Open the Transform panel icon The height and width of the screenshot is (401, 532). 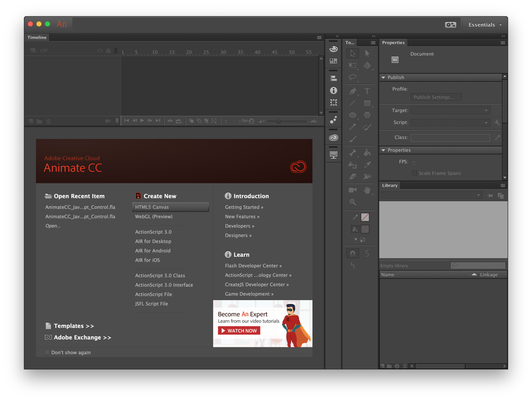[x=333, y=102]
